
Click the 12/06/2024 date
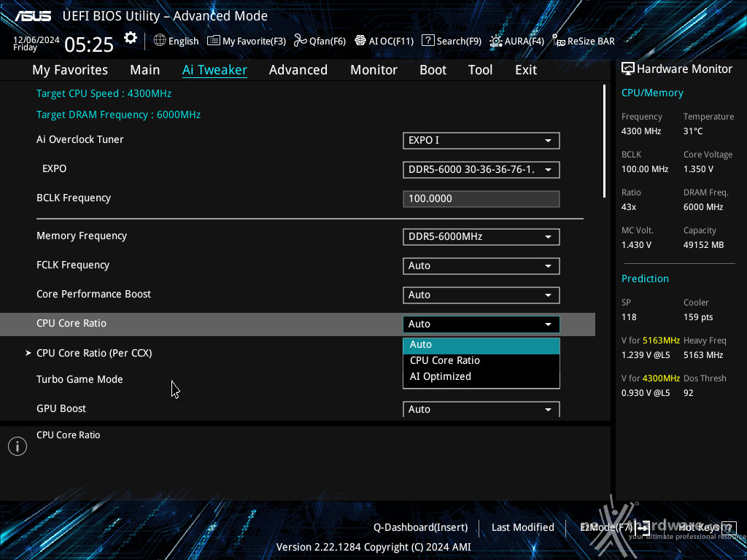36,40
